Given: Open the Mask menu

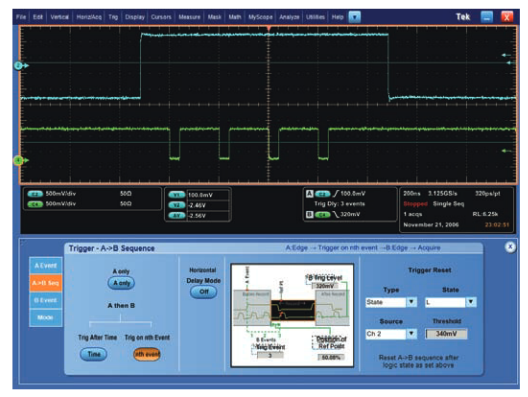Looking at the screenshot, I should pyautogui.click(x=214, y=17).
